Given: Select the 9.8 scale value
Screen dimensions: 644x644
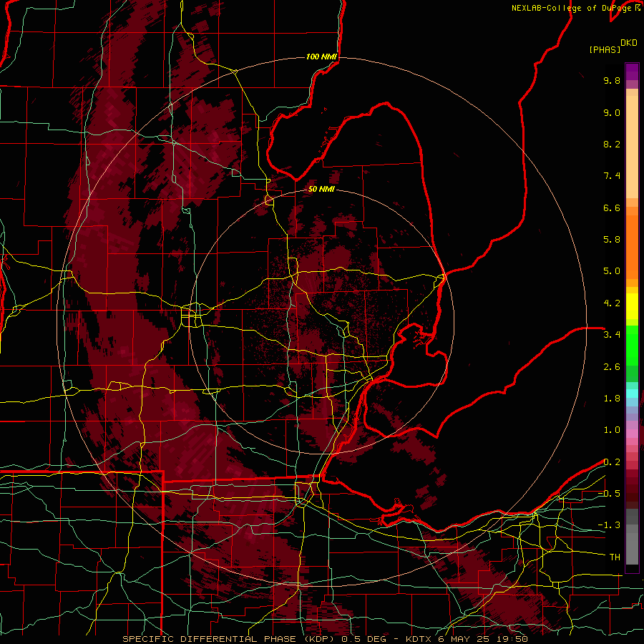Looking at the screenshot, I should 612,80.
